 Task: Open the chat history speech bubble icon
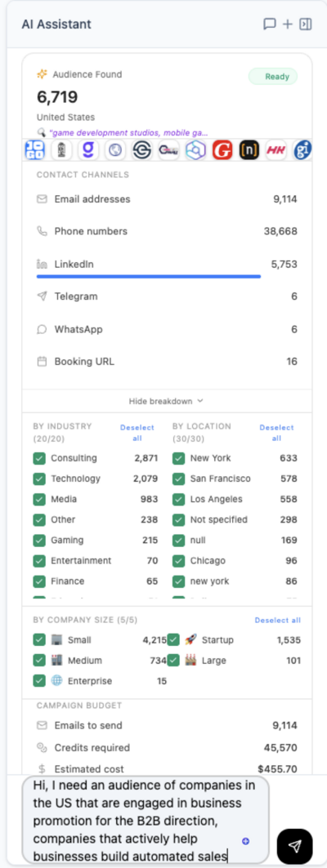tap(269, 24)
